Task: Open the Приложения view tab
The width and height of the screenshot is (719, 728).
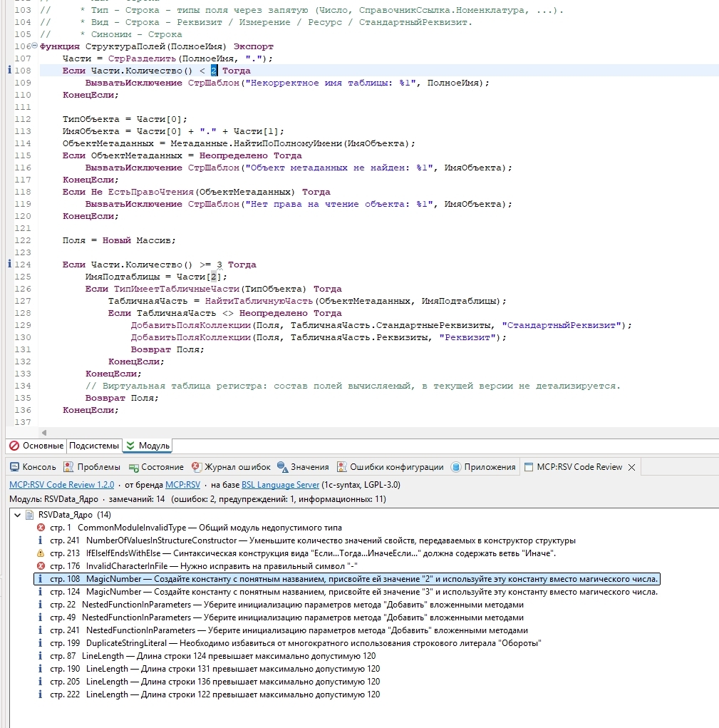Action: 484,467
